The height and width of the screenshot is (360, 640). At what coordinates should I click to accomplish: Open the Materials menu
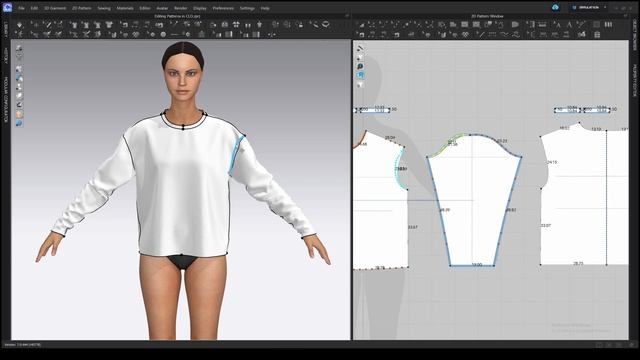click(x=125, y=8)
